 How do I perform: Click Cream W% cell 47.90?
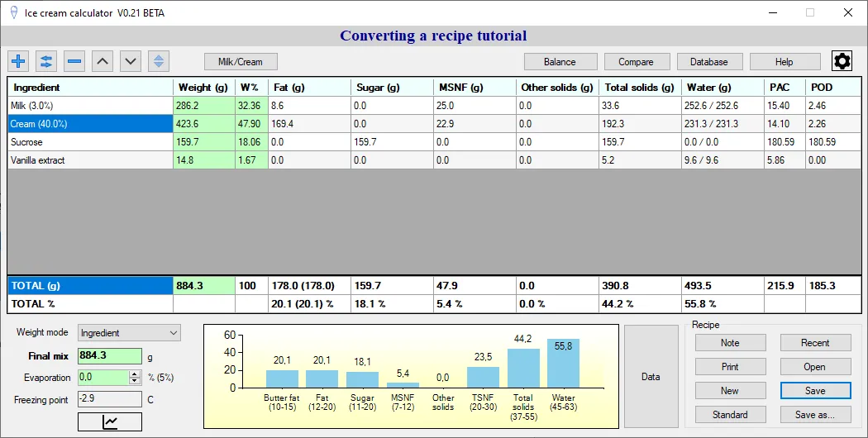point(252,123)
